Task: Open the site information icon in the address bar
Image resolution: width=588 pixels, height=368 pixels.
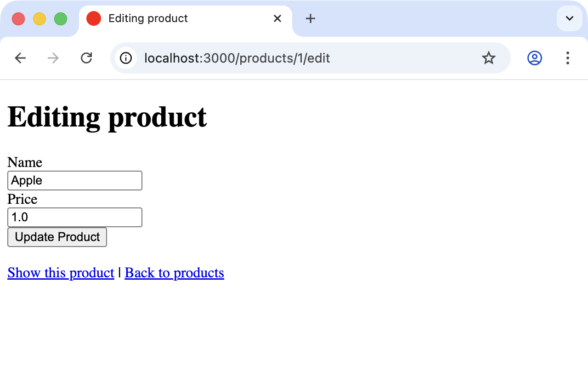Action: 125,58
